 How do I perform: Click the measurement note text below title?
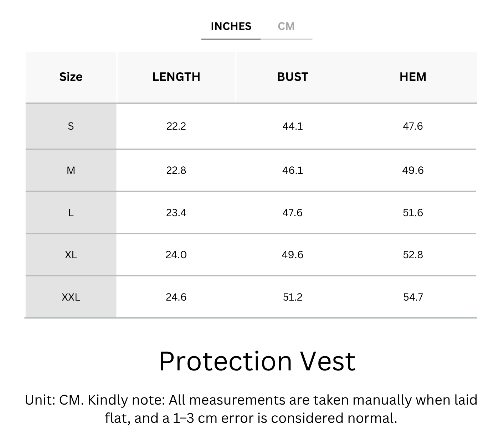coord(251,409)
